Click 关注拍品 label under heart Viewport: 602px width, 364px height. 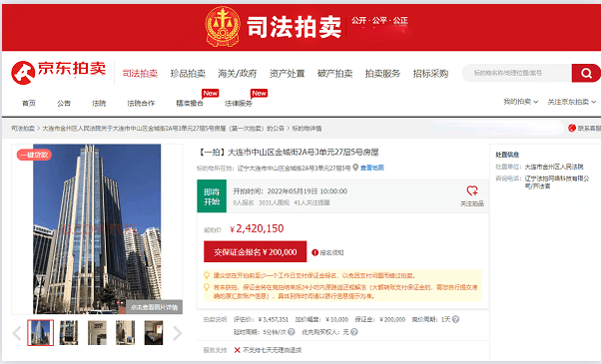pos(472,203)
